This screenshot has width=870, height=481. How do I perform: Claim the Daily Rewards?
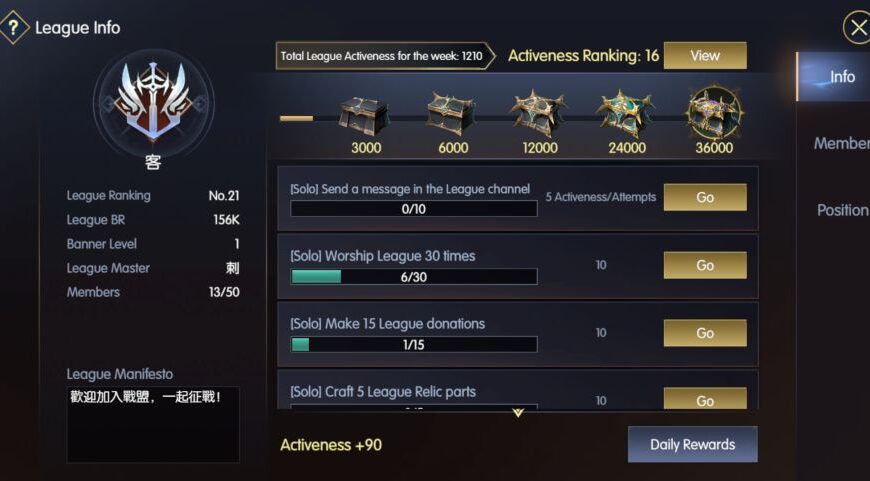pyautogui.click(x=692, y=444)
